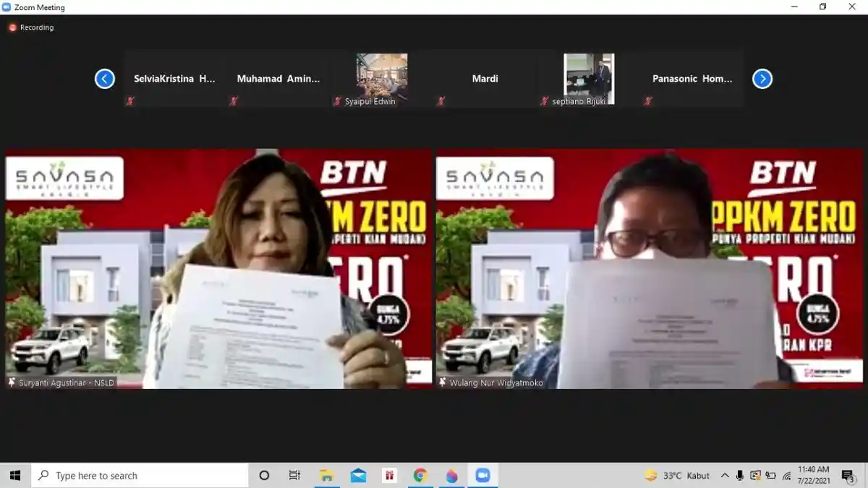868x488 pixels.
Task: Click muted mic icon on Panasonic tile
Action: 647,101
